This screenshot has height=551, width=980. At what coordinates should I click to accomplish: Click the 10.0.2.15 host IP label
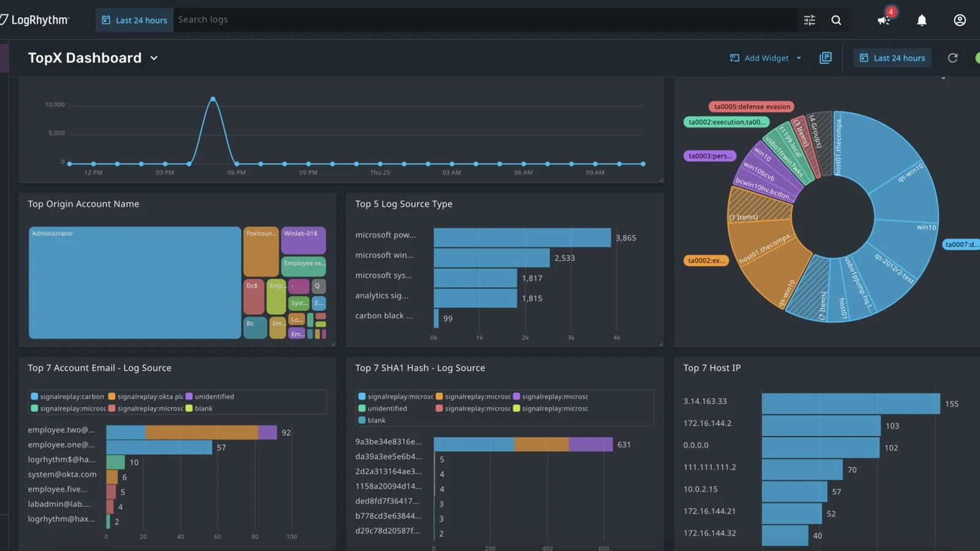[701, 489]
